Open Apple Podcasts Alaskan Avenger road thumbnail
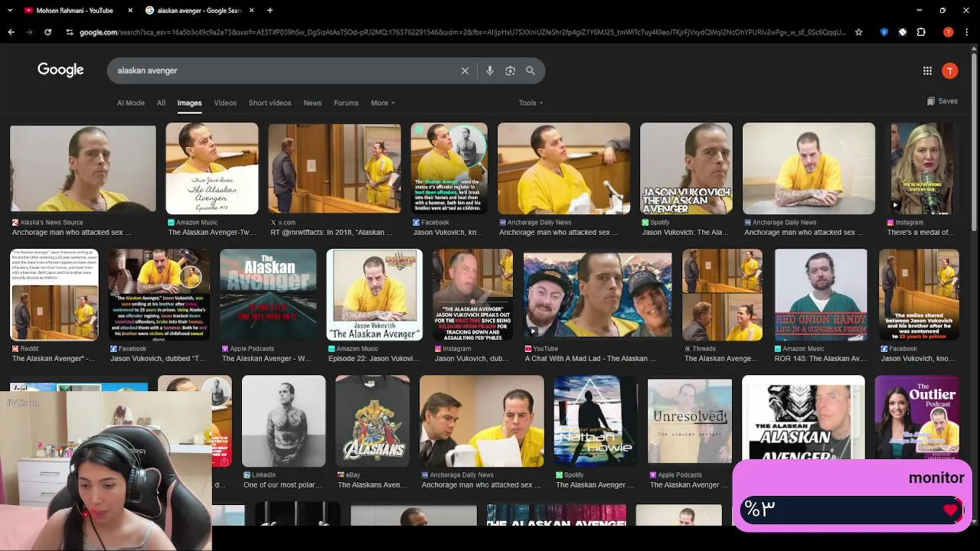Image resolution: width=980 pixels, height=551 pixels. [x=268, y=295]
